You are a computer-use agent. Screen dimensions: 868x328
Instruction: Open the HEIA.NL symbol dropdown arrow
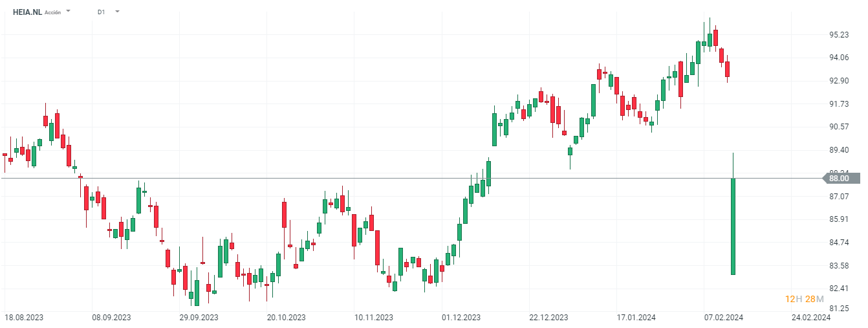69,12
